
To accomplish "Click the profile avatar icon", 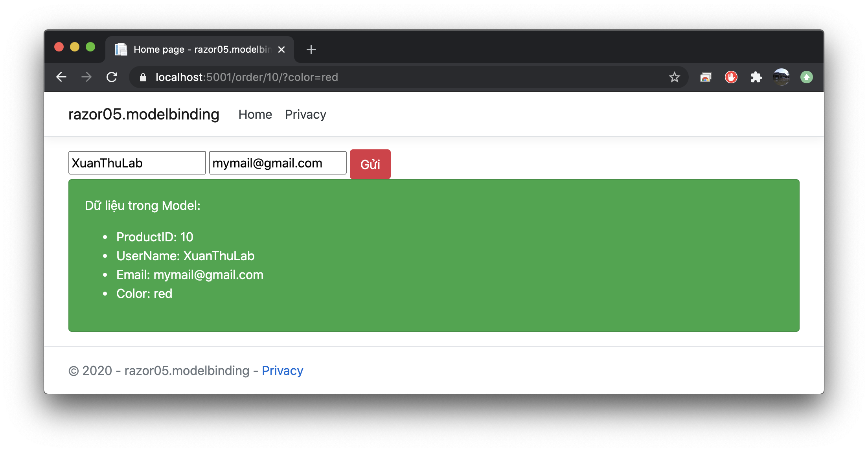I will click(x=781, y=77).
